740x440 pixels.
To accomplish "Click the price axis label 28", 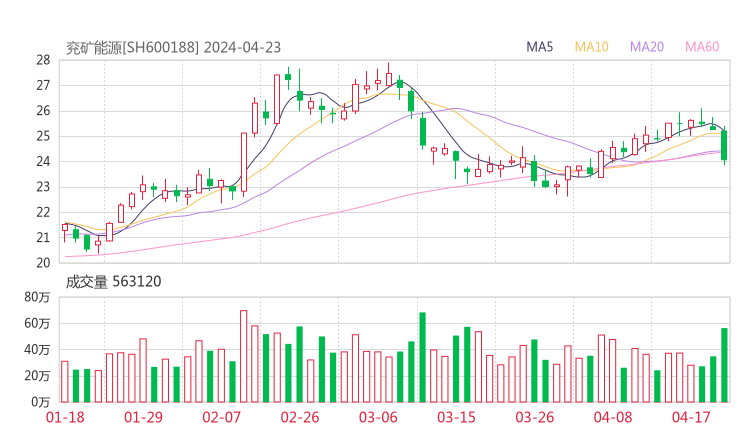I will coord(43,60).
